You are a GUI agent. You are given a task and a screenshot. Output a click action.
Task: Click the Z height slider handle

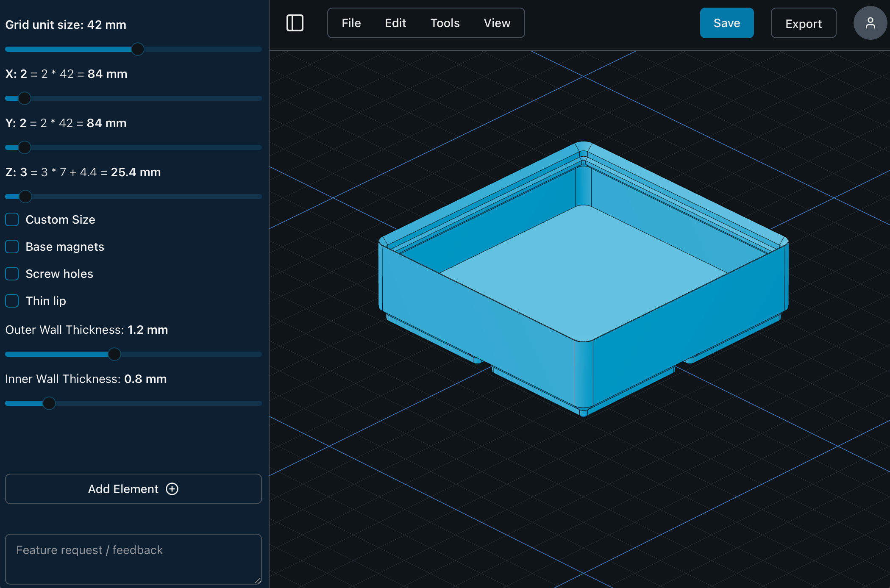coord(25,197)
